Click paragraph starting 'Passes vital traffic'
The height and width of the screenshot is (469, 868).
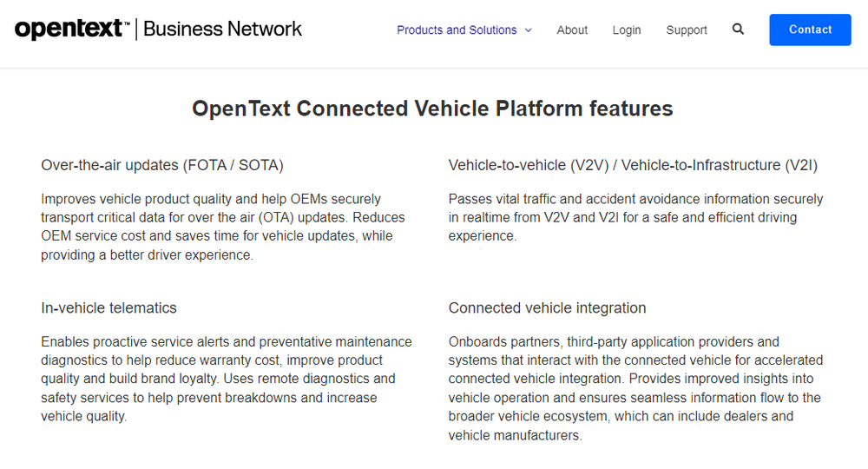pos(635,217)
